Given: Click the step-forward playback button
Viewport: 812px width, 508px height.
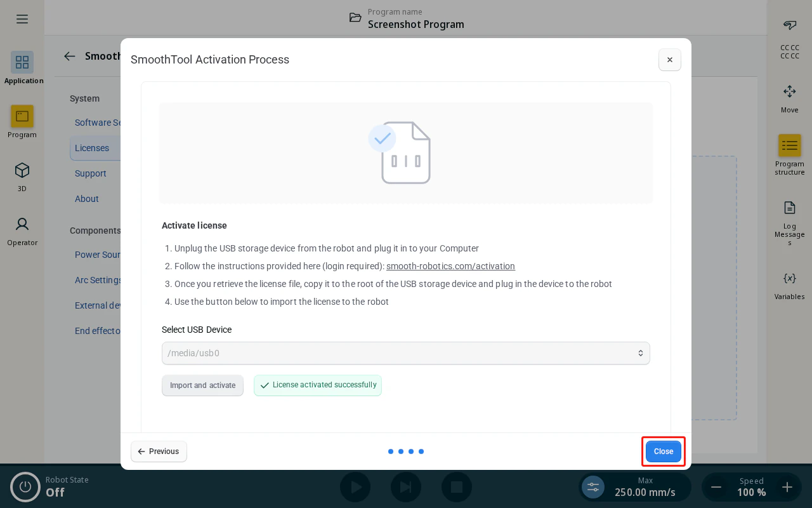Looking at the screenshot, I should [406, 487].
